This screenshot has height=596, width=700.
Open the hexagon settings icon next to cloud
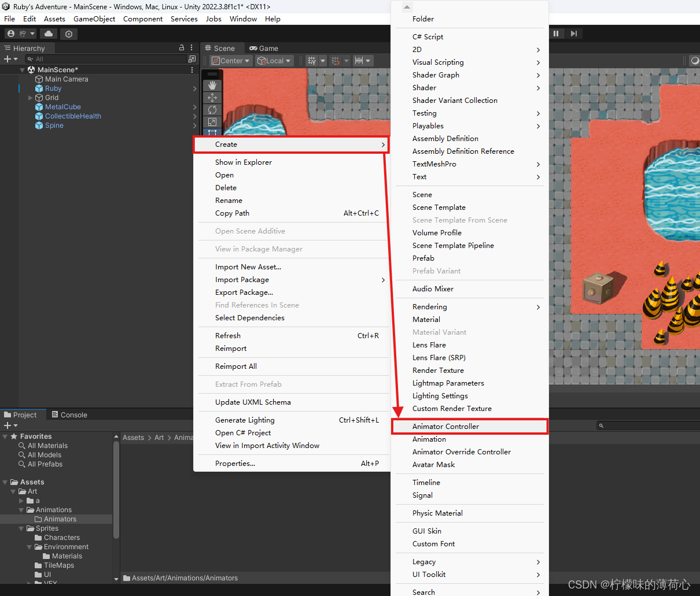pyautogui.click(x=68, y=34)
